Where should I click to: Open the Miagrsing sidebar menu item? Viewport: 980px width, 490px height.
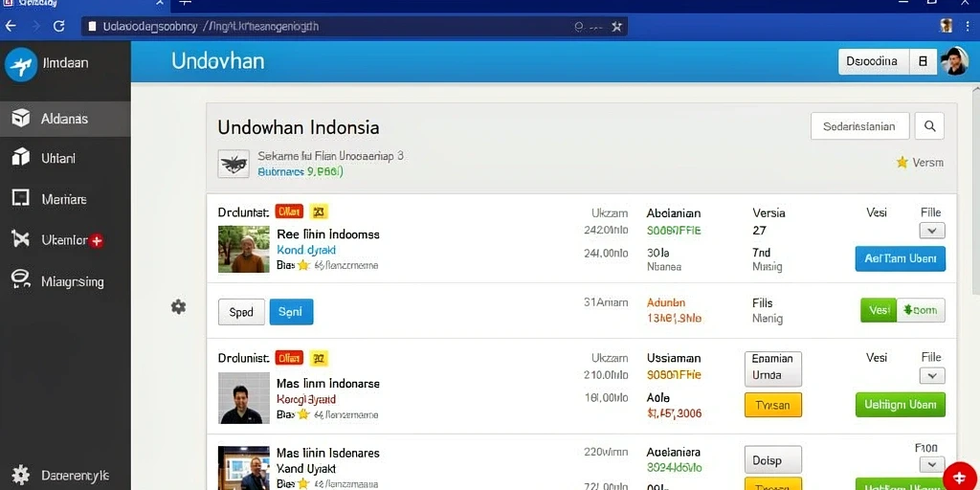pos(65,281)
